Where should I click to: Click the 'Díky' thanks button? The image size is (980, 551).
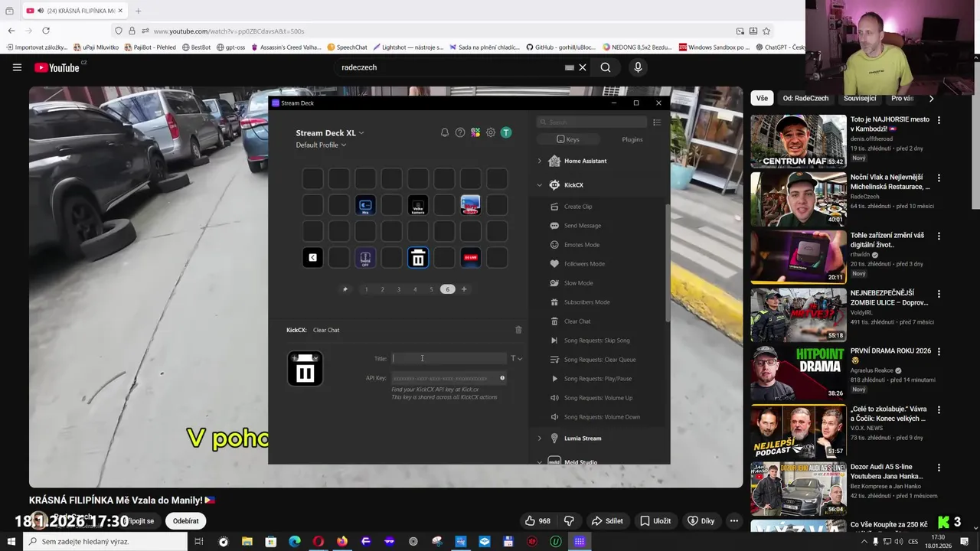tap(701, 521)
